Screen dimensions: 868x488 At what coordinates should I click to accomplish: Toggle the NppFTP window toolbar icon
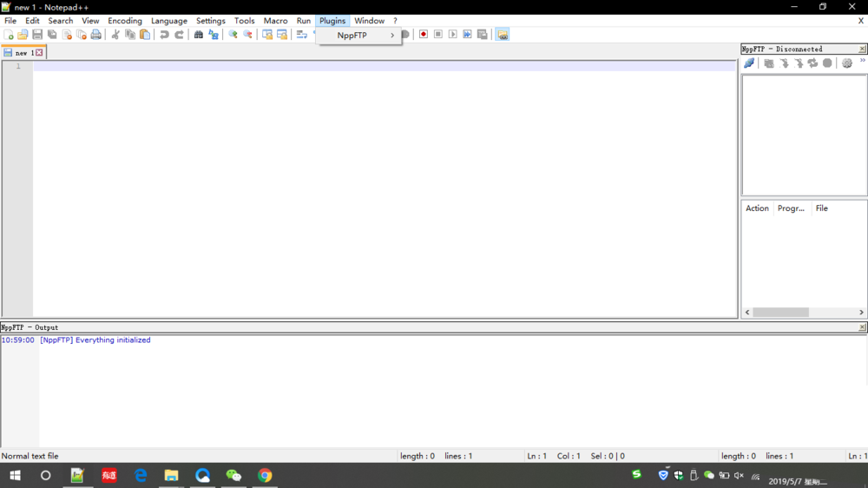502,35
